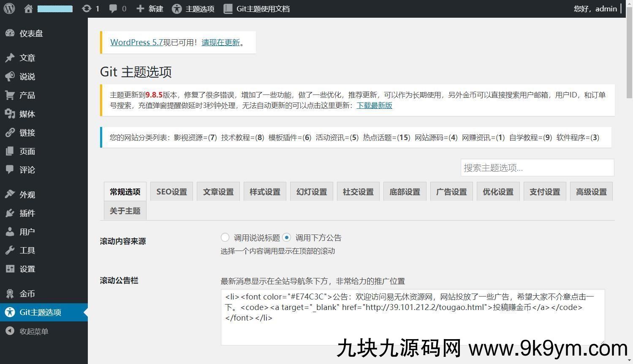Click the 插件 plugin icon in sidebar

pos(10,213)
